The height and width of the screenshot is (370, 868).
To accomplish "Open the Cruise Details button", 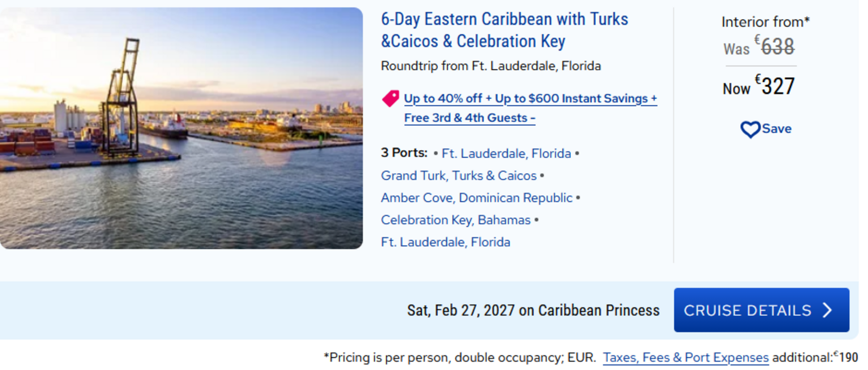I will (761, 310).
